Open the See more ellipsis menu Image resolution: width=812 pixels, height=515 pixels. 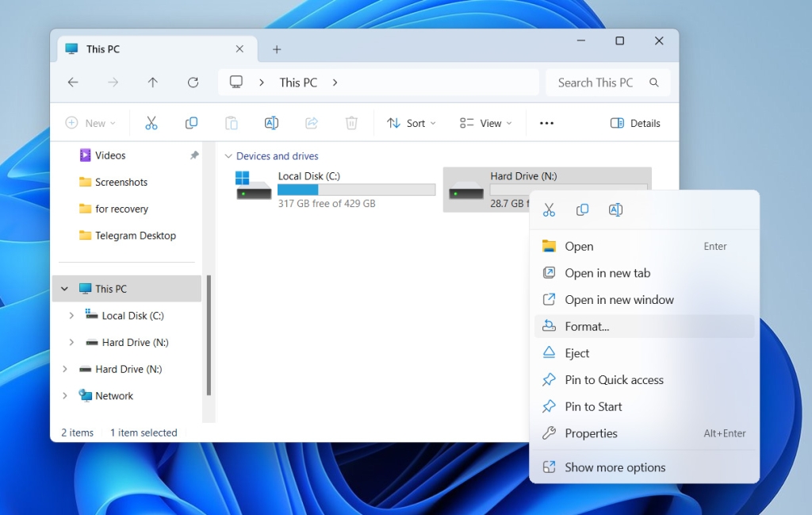pos(546,123)
